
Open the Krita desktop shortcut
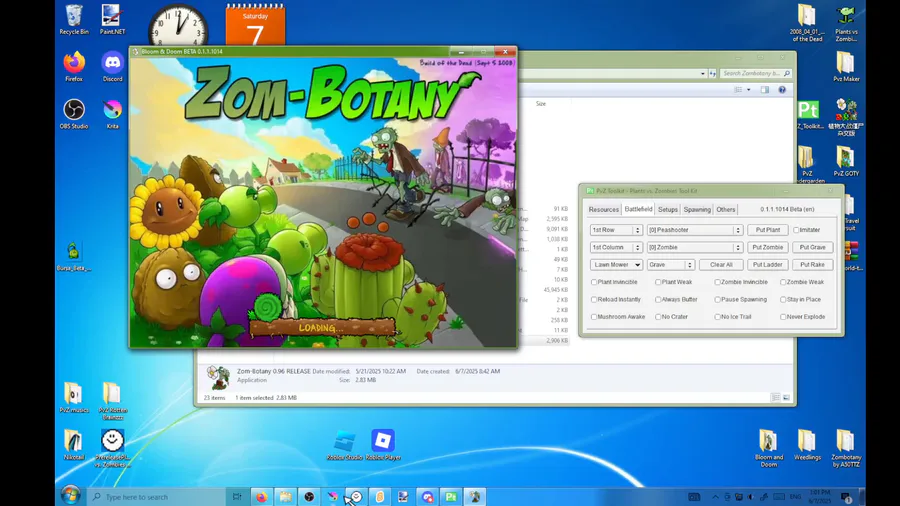pyautogui.click(x=112, y=114)
